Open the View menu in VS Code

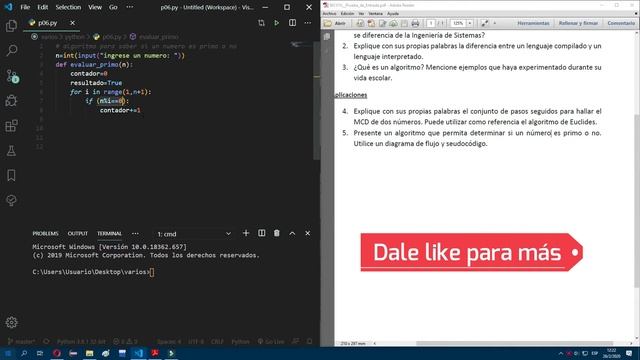click(x=95, y=7)
